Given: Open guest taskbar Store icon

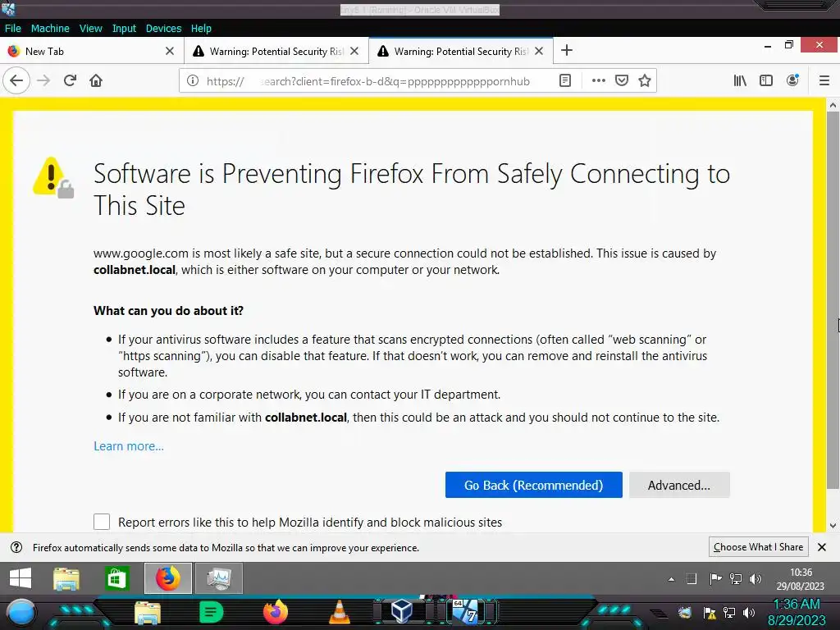Looking at the screenshot, I should pyautogui.click(x=116, y=578).
